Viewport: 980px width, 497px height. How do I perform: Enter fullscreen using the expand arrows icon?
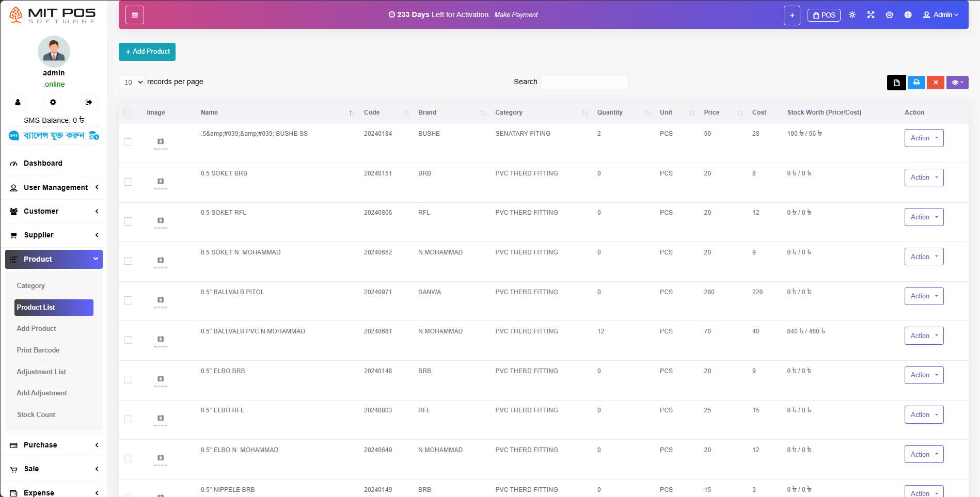click(871, 15)
